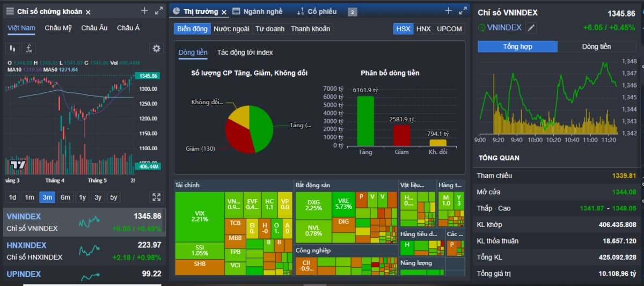Choose the HSX exchange

click(x=403, y=29)
